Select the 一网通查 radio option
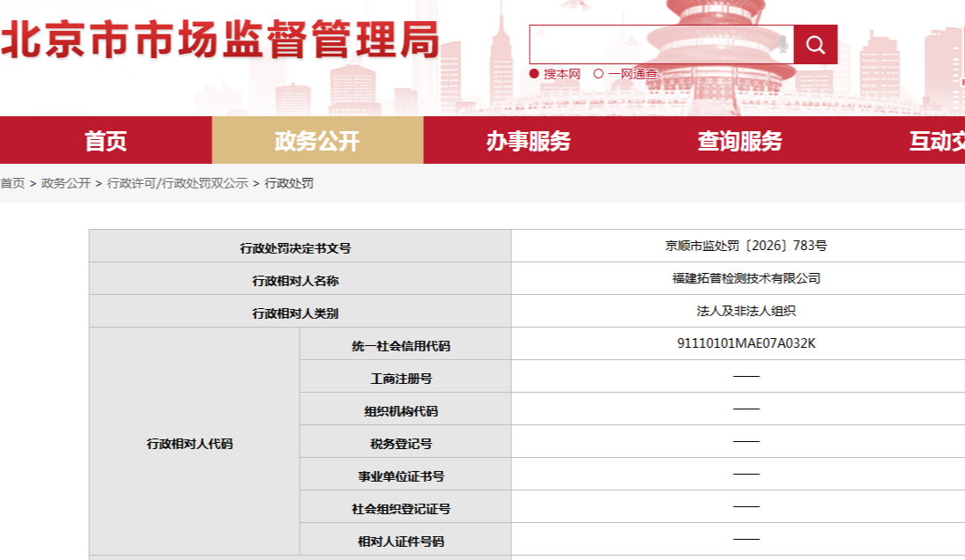The height and width of the screenshot is (560, 965). coord(598,74)
